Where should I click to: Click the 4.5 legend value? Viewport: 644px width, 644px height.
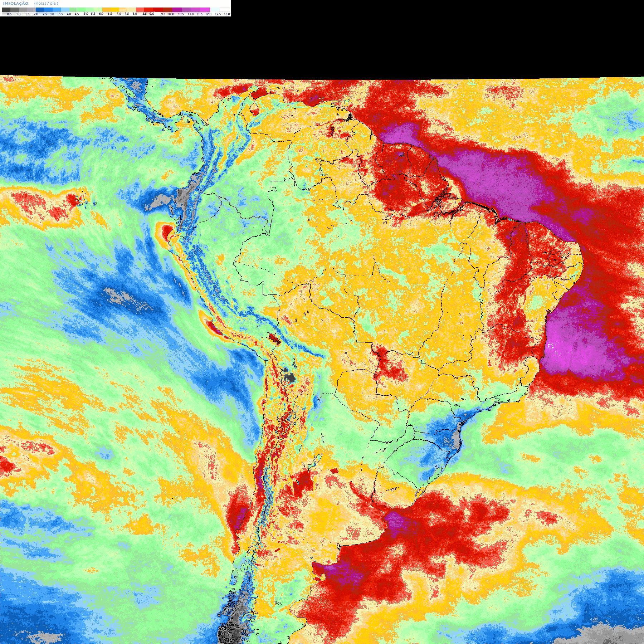(x=77, y=14)
